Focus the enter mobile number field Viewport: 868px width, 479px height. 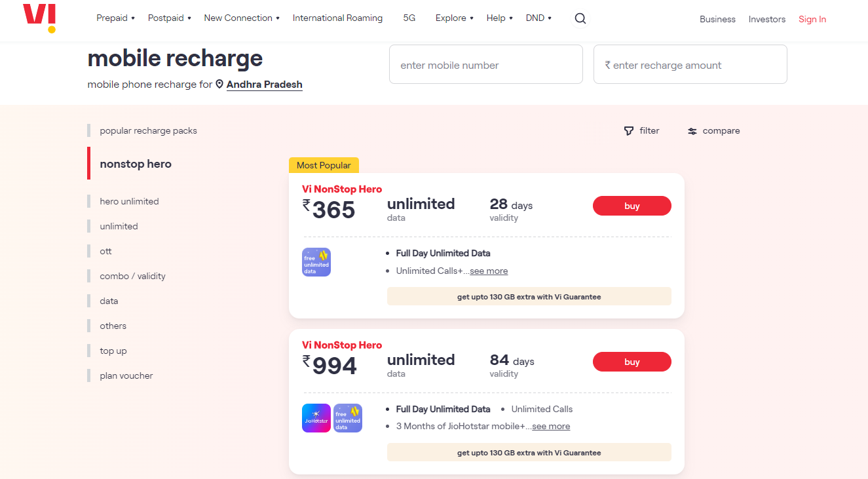pyautogui.click(x=486, y=64)
